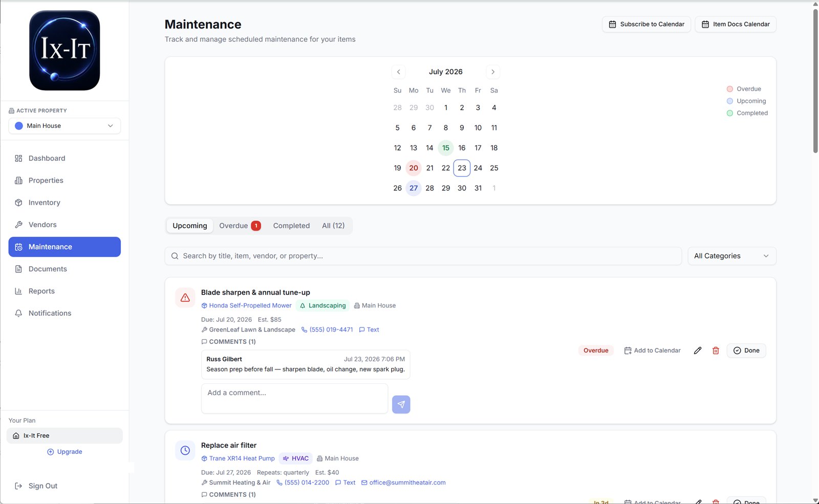Click the Upgrade plan link
819x504 pixels.
(x=64, y=452)
